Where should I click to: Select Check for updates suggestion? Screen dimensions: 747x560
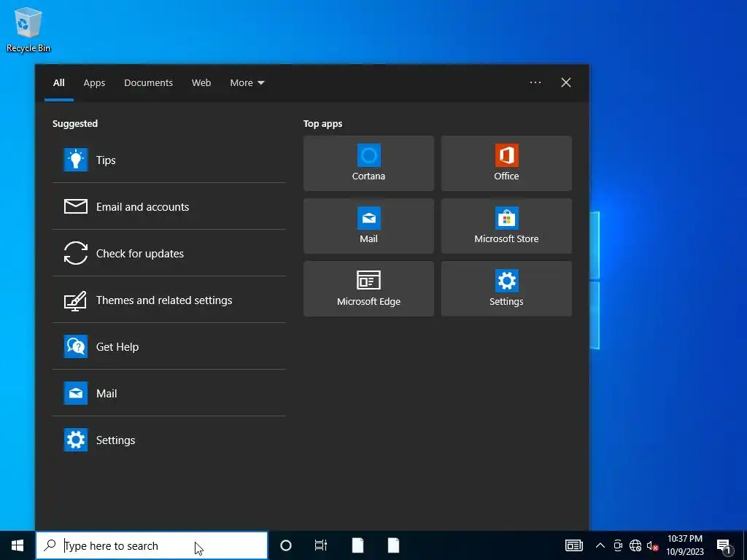(x=169, y=253)
